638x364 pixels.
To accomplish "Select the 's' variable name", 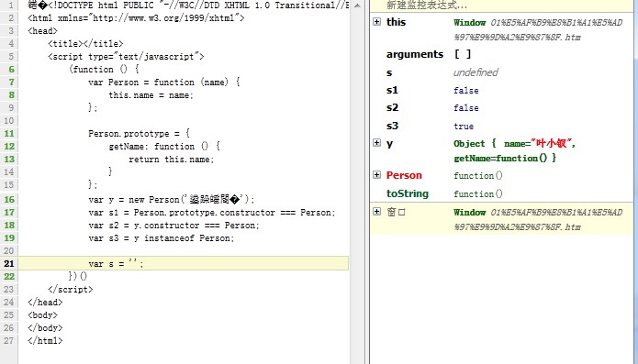I will tap(389, 72).
